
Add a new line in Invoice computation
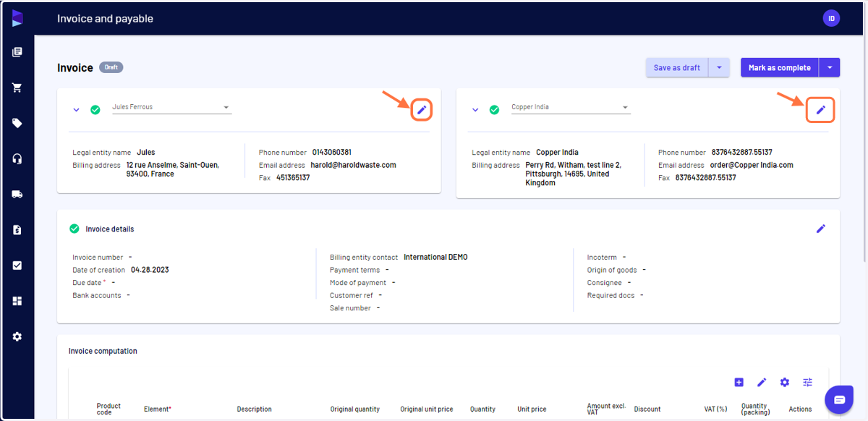point(739,382)
